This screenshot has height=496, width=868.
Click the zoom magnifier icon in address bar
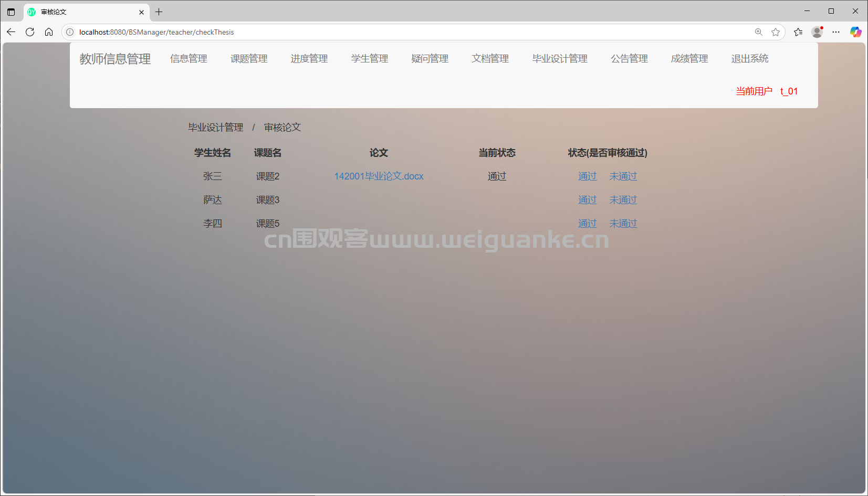(759, 32)
